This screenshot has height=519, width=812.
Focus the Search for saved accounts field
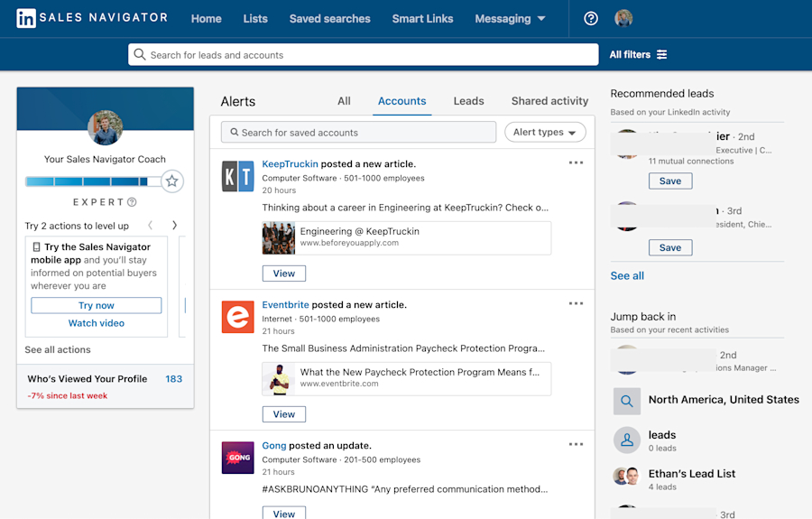pos(358,132)
